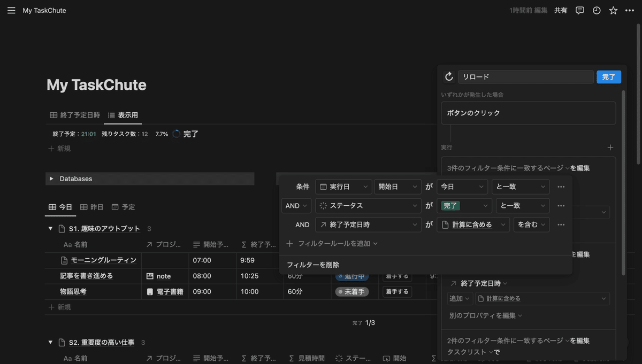Click the 07:00 start time cell
The height and width of the screenshot is (364, 642).
pos(201,260)
